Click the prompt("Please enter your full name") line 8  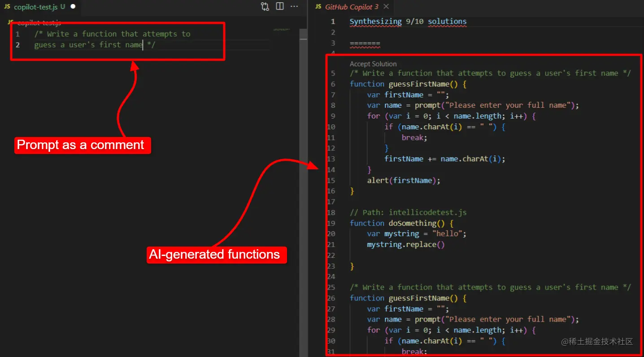click(473, 106)
